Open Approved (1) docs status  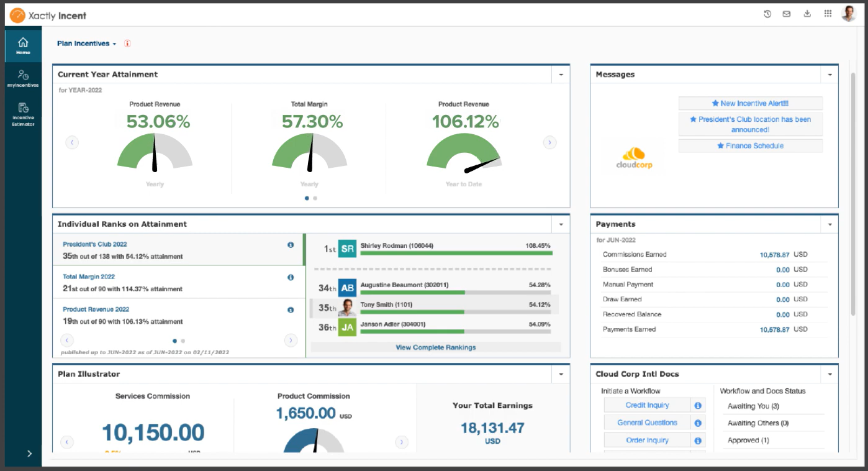click(x=748, y=441)
